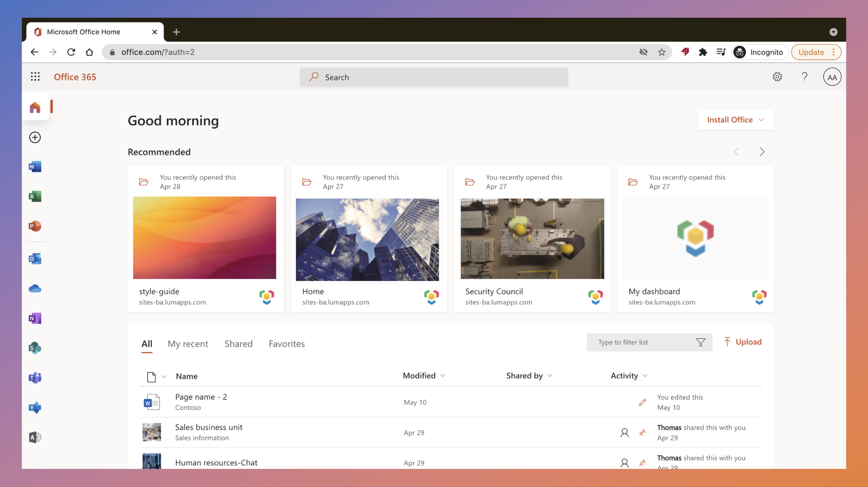This screenshot has width=868, height=487.
Task: Click the Office 365 title link
Action: click(75, 77)
